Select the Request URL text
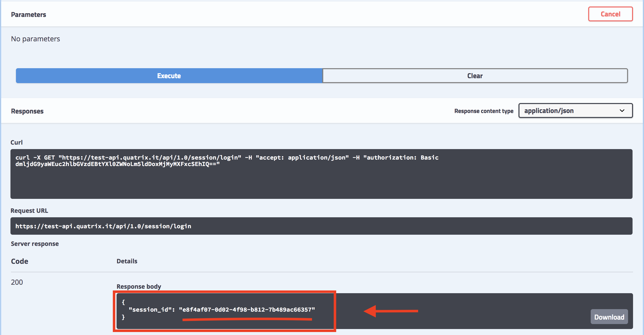The width and height of the screenshot is (644, 335). [103, 226]
